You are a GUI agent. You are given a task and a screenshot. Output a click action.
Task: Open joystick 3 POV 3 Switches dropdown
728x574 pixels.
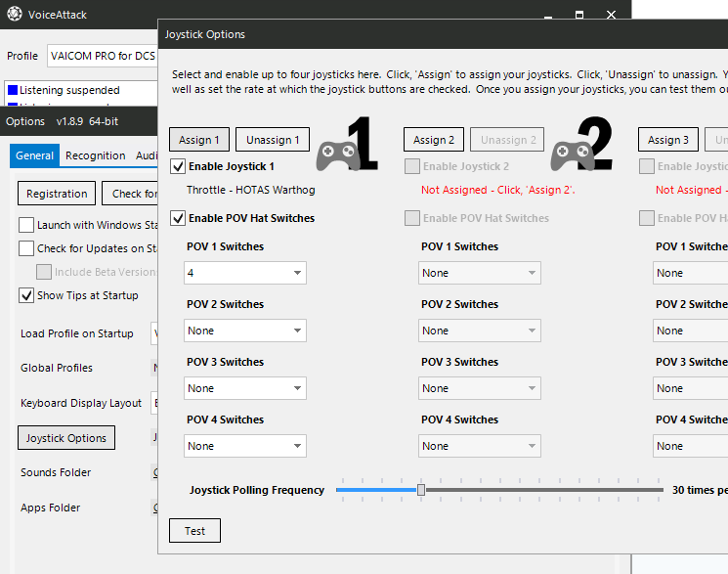tap(691, 388)
